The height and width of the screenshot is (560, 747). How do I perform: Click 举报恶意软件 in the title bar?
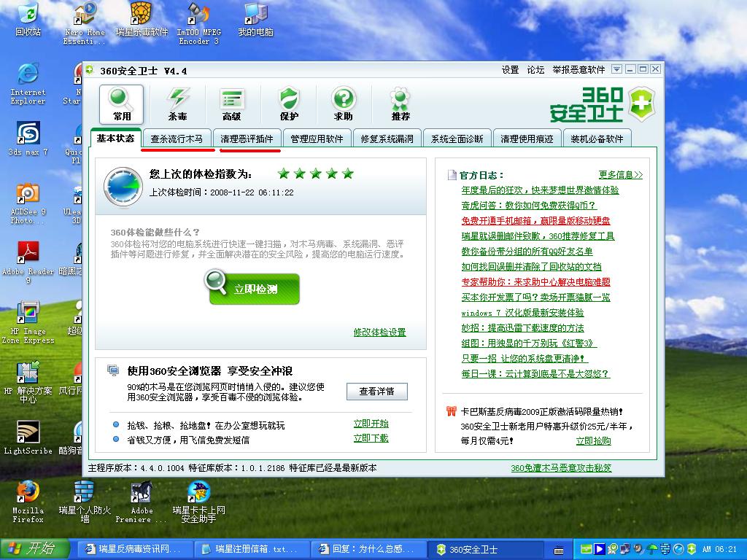(578, 70)
